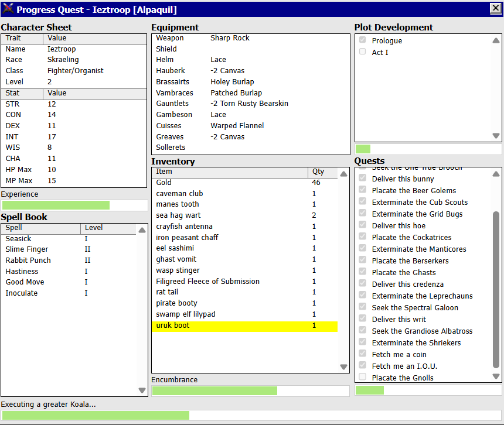The width and height of the screenshot is (504, 425).
Task: Click the Quests scrollbar thumb
Action: [496, 290]
